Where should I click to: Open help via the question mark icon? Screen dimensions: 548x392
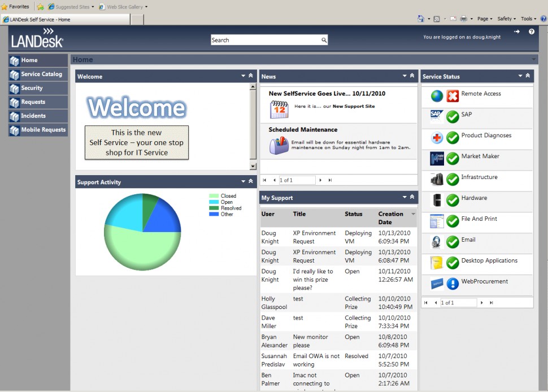532,32
